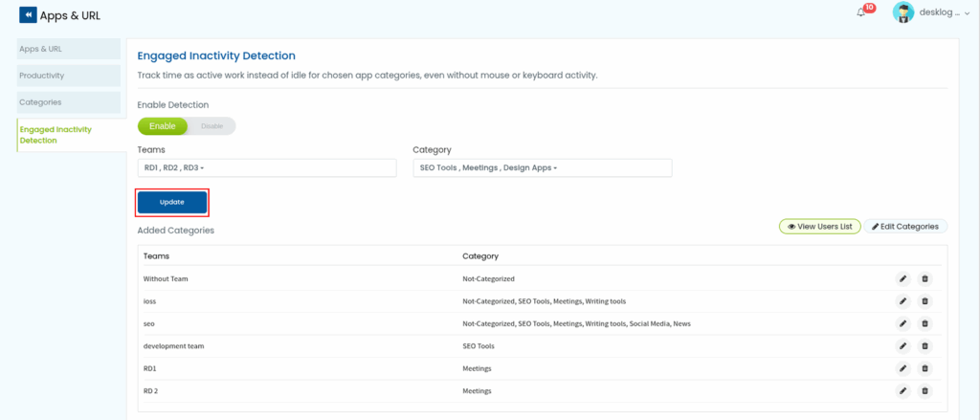Edit the seo team row
This screenshot has height=420, width=980.
[902, 323]
